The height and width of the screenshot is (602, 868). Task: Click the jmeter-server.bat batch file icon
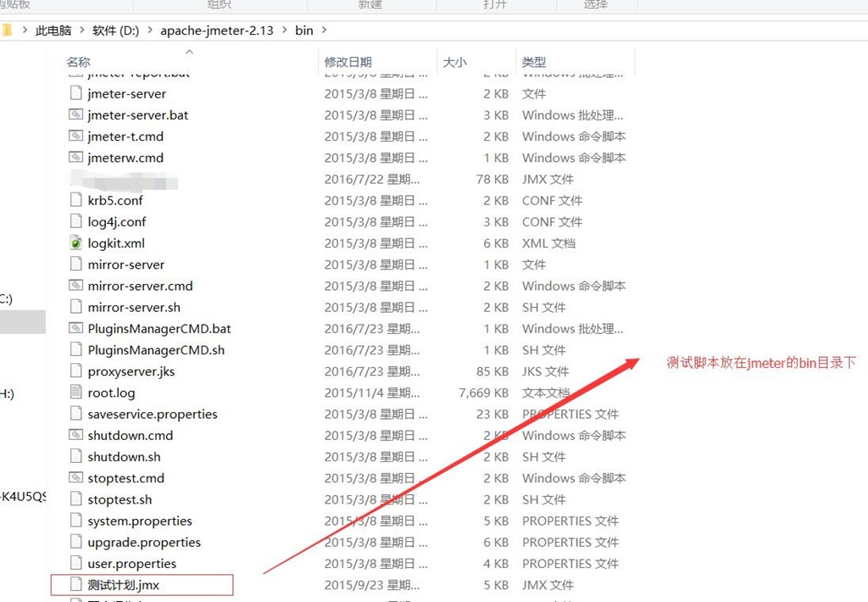coord(75,114)
